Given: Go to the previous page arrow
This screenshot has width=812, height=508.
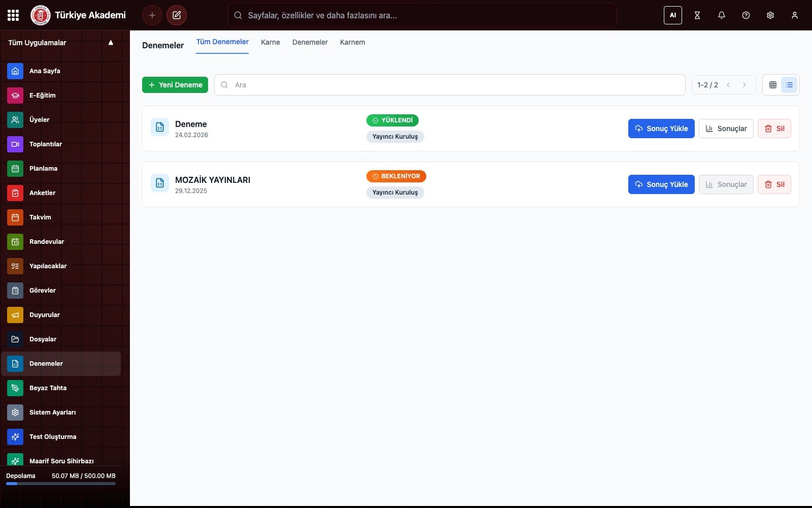Looking at the screenshot, I should pos(728,85).
